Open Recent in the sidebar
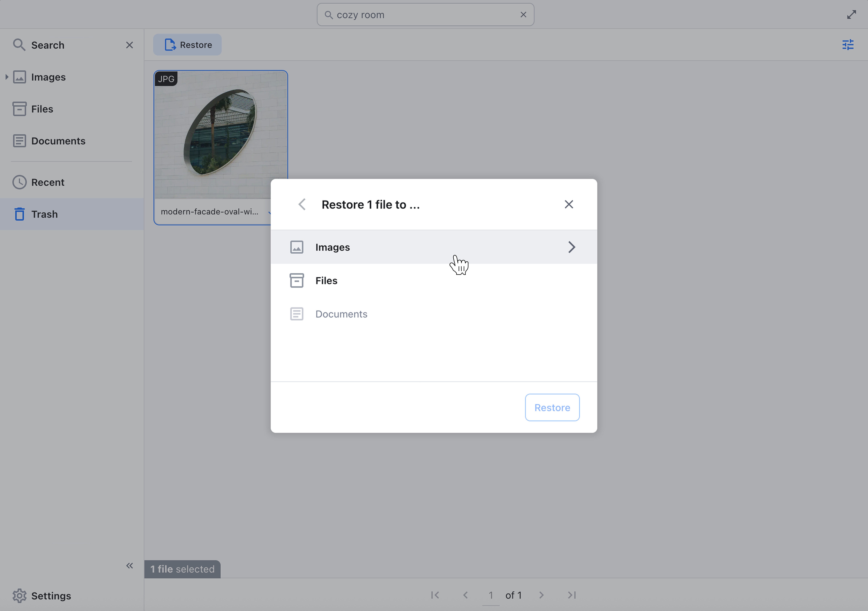 tap(48, 182)
